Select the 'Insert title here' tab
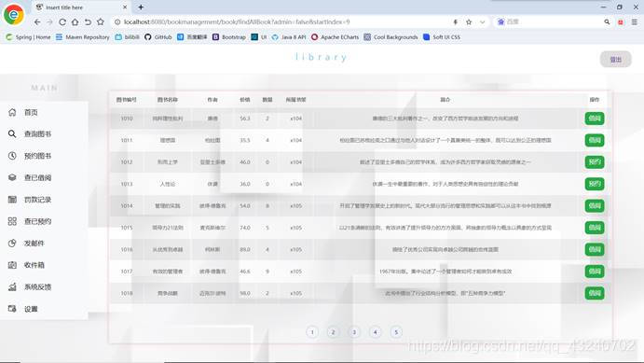The width and height of the screenshot is (644, 363). [x=81, y=7]
